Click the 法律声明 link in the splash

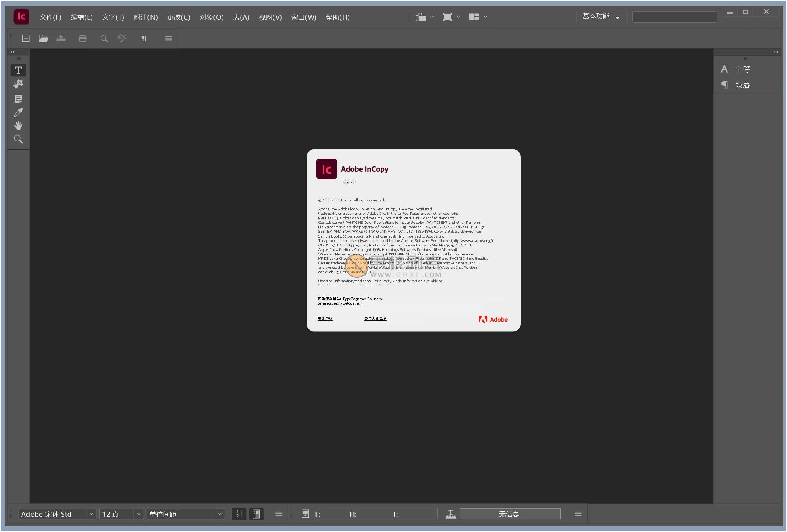point(324,318)
